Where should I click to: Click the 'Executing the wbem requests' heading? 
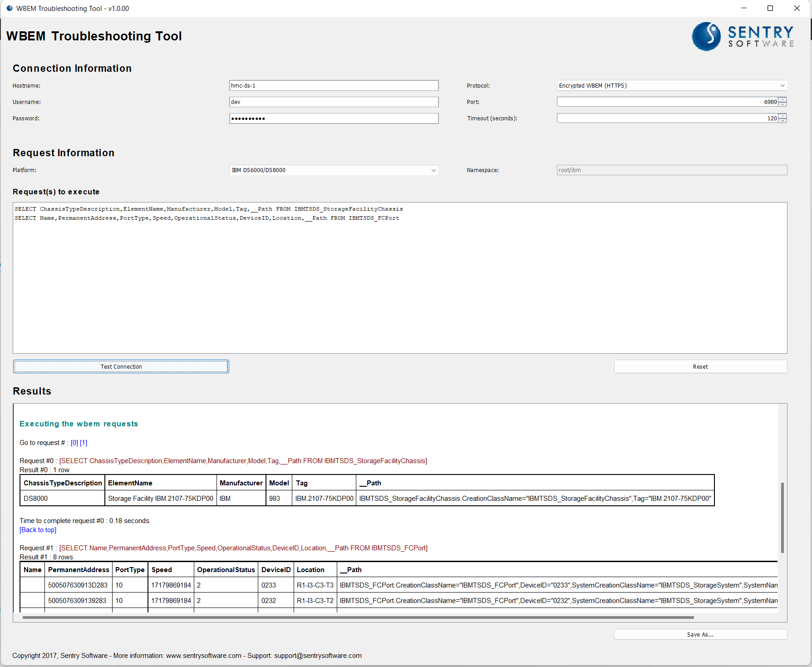79,424
